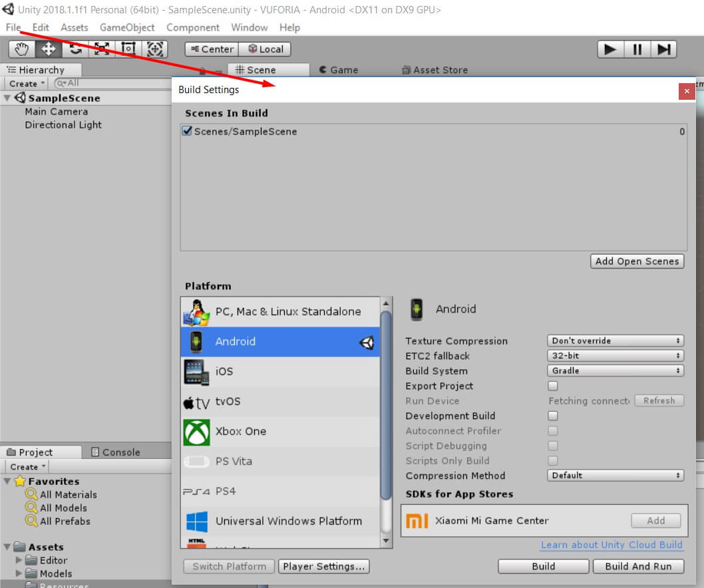Open the Texture Compression dropdown
This screenshot has width=704, height=588.
(615, 341)
